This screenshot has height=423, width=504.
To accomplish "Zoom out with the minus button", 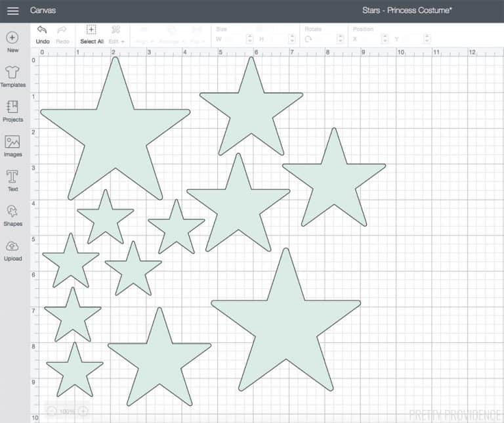I will pyautogui.click(x=52, y=411).
